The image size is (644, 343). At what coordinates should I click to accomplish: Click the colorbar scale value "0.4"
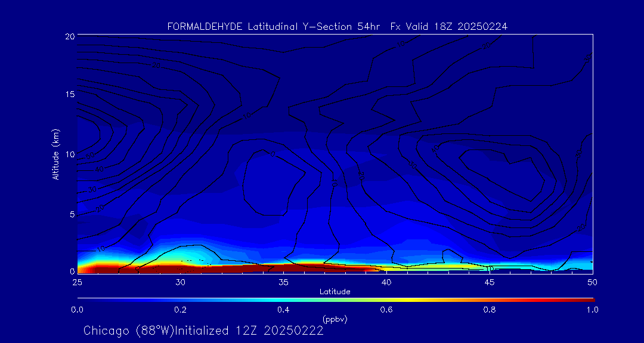pos(283,310)
